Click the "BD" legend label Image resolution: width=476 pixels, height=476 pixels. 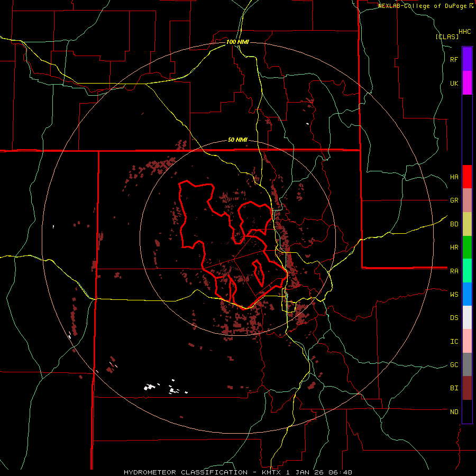454,224
